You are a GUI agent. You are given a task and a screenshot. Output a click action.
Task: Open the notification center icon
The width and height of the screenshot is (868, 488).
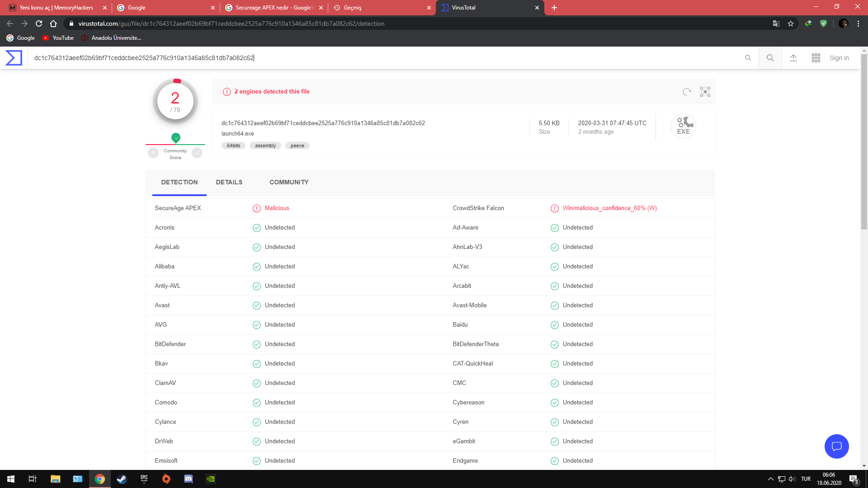(x=854, y=479)
